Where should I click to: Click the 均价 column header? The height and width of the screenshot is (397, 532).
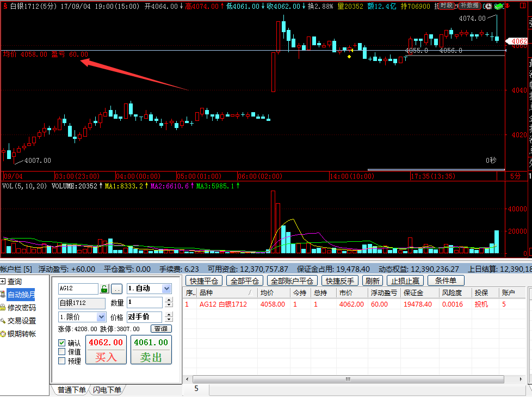tap(274, 293)
